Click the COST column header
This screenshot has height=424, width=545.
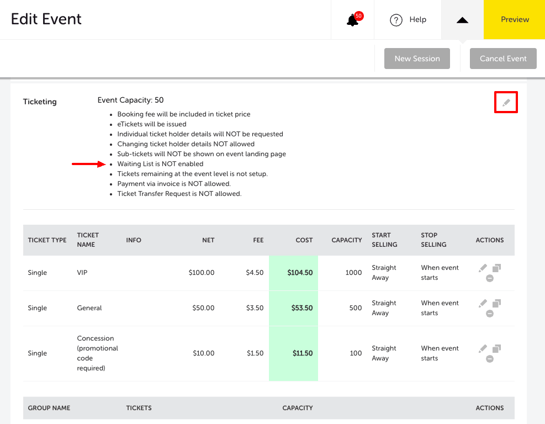pos(304,240)
